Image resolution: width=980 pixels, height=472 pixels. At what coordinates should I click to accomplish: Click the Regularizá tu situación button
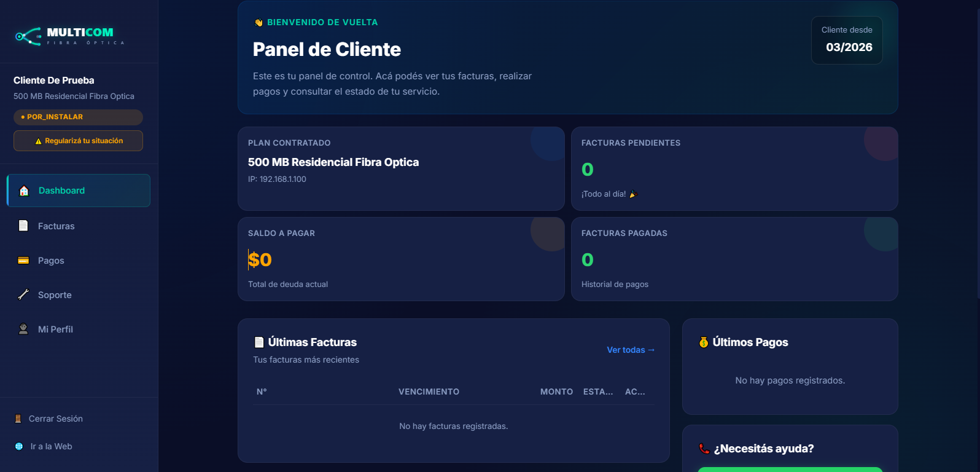[78, 141]
